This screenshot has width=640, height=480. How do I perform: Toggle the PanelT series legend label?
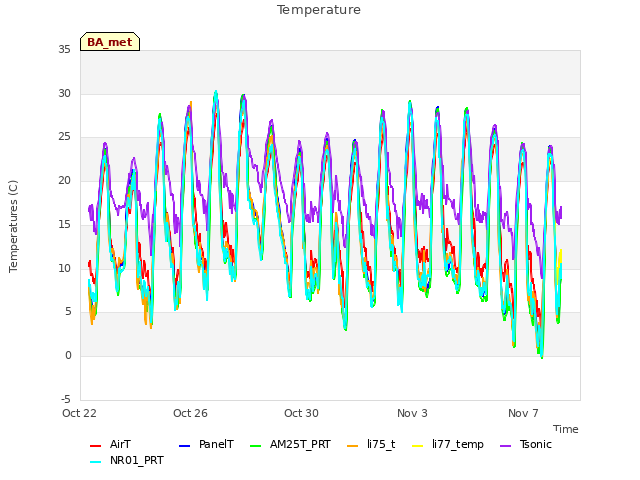click(216, 444)
